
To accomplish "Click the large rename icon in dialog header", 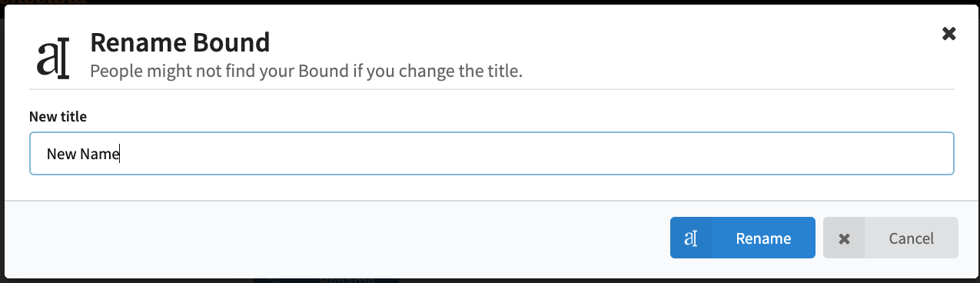I will tap(53, 60).
